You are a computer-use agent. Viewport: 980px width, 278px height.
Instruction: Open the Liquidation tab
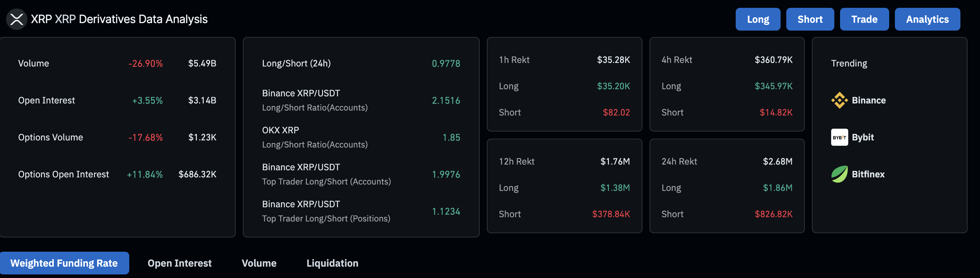(332, 263)
